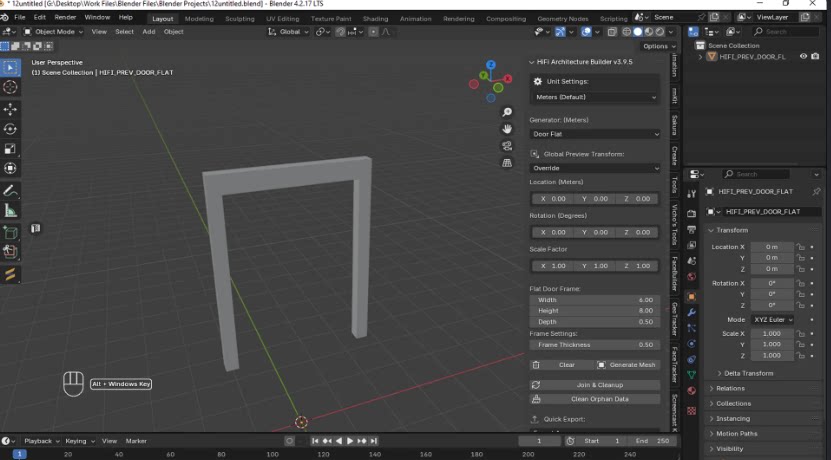Screen dimensions: 831x460
Task: Switch perspective/orthographic grid icon
Action: pyautogui.click(x=507, y=163)
